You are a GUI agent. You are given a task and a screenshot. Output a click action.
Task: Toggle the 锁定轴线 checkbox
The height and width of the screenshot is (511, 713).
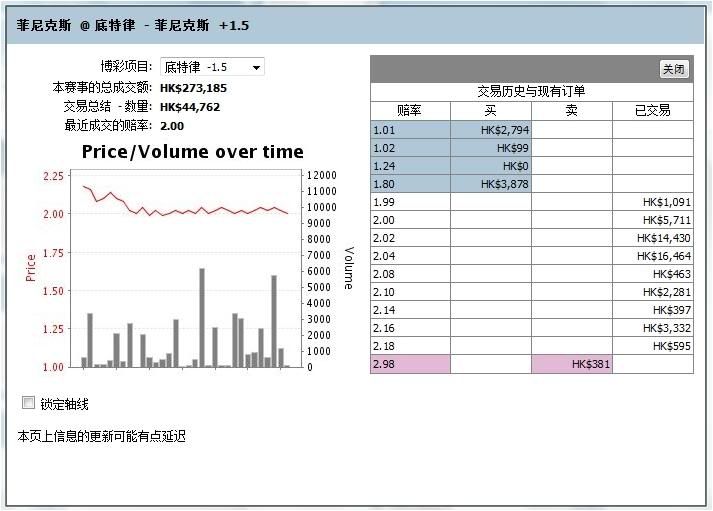click(x=29, y=403)
